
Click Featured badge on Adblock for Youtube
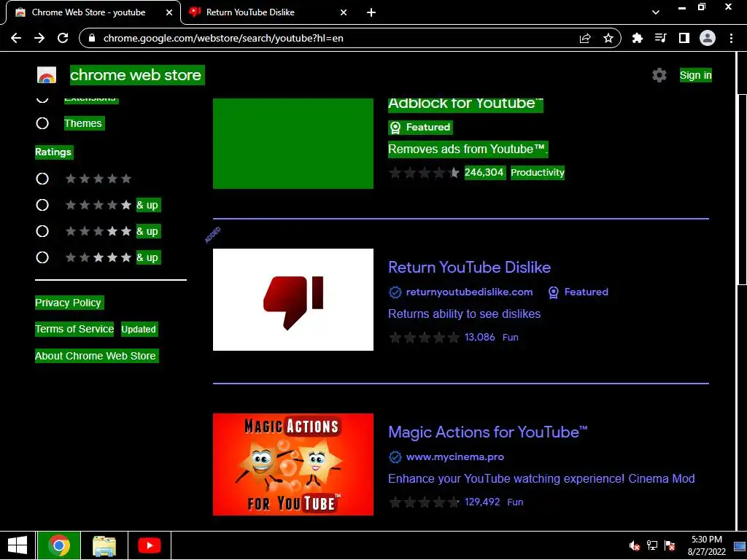click(420, 127)
